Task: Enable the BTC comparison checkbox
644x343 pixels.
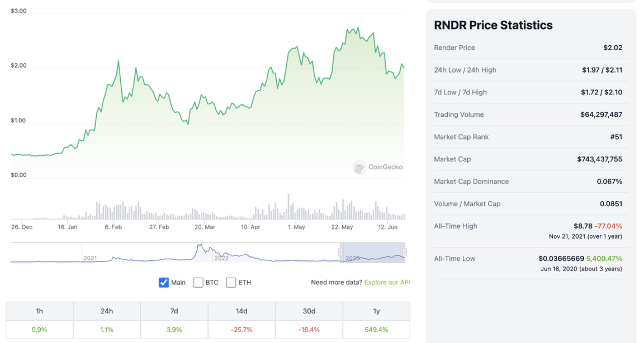Action: [x=198, y=283]
